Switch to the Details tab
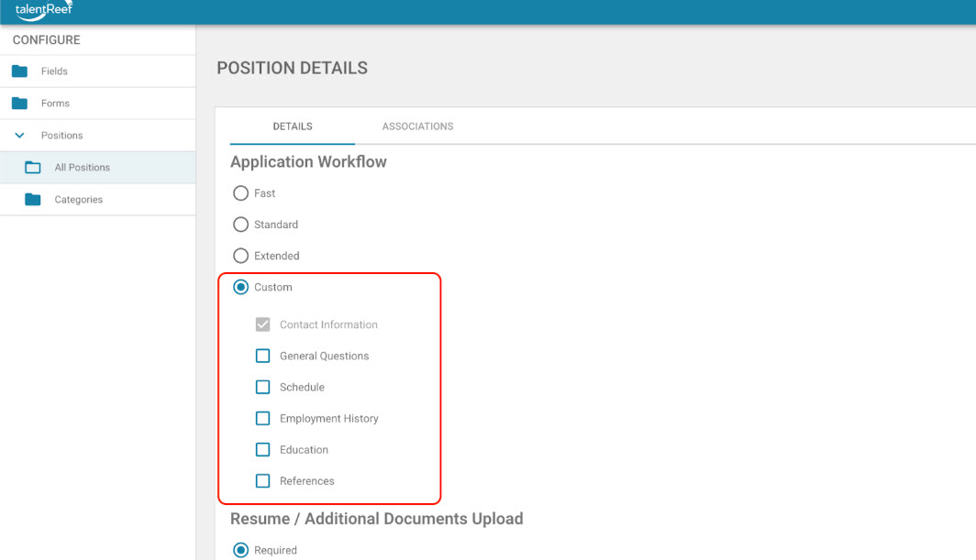 pos(293,126)
